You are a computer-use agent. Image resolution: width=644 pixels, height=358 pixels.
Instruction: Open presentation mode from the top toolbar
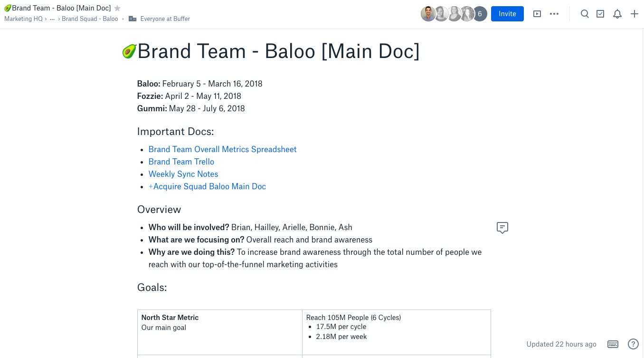click(x=537, y=14)
